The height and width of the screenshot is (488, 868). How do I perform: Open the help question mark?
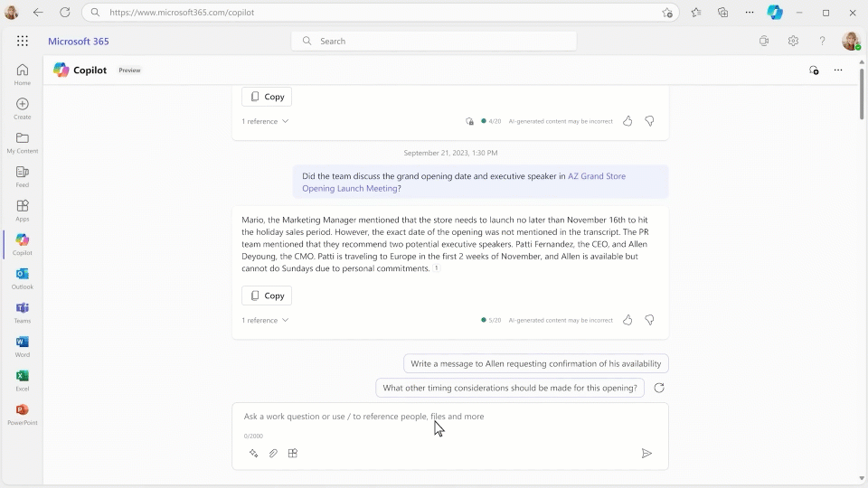pos(822,41)
